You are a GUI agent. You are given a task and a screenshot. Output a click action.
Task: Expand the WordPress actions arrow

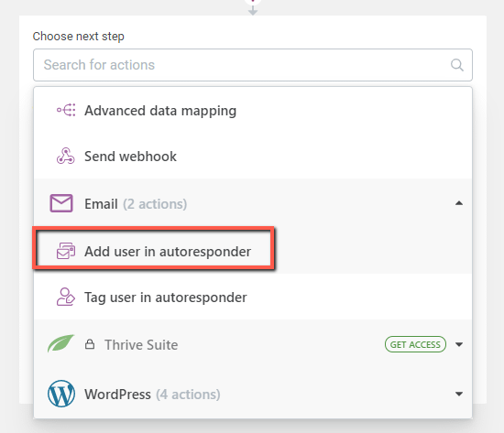click(459, 394)
